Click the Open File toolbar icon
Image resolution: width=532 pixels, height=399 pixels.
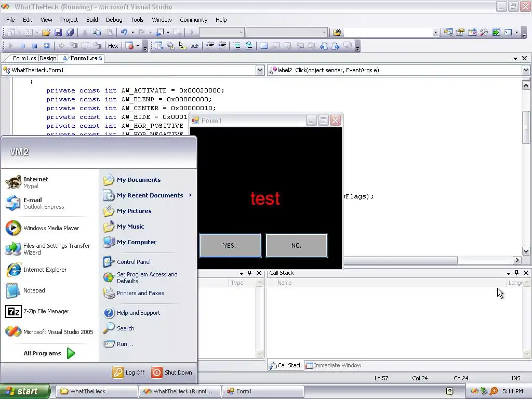(x=46, y=32)
